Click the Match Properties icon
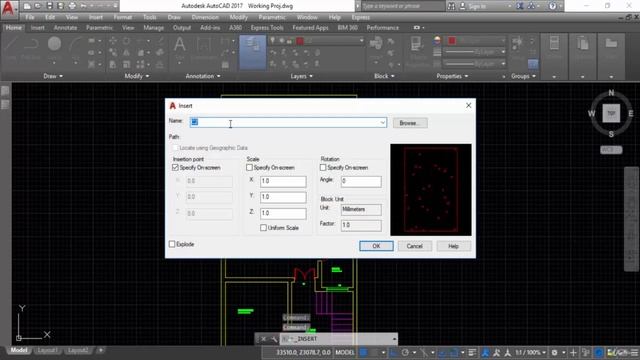640x360 pixels. 416,44
